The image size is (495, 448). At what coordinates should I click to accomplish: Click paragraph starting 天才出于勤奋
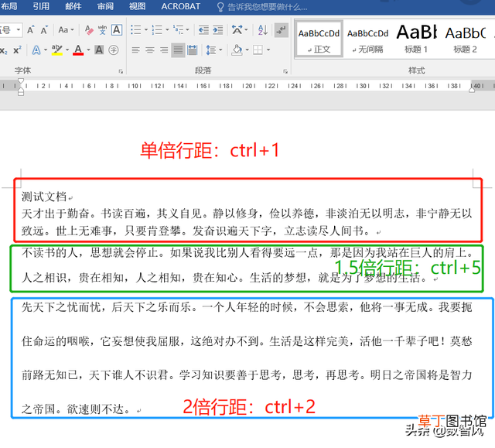(247, 222)
